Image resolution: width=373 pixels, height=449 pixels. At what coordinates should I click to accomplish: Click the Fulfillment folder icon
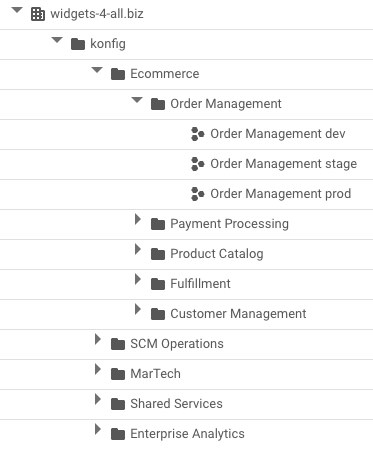pos(158,284)
